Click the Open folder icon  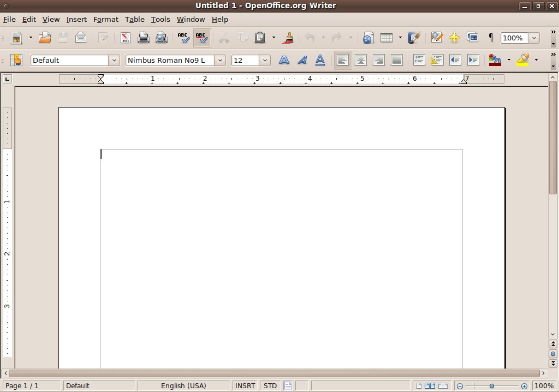click(45, 38)
